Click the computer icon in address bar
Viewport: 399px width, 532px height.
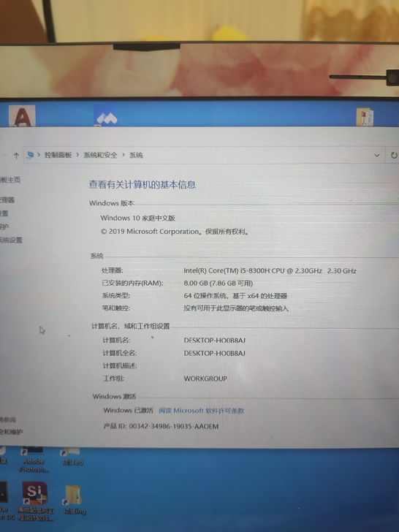[x=30, y=155]
